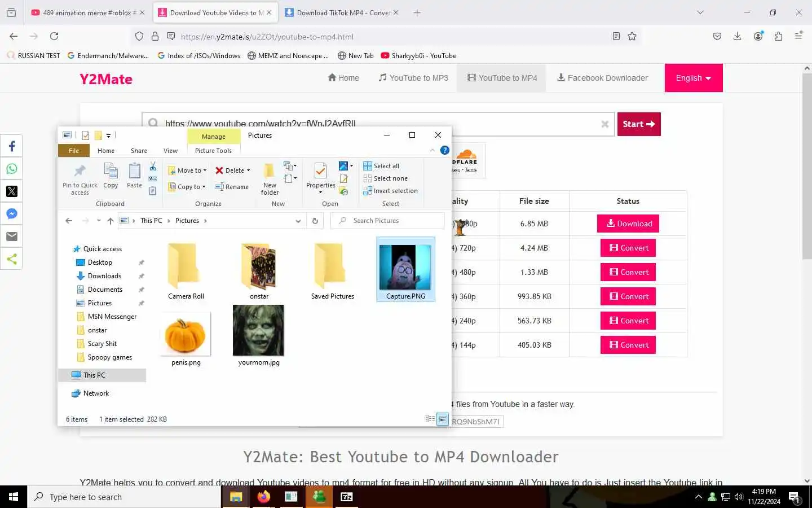Click the Search Pictures field

tap(387, 221)
